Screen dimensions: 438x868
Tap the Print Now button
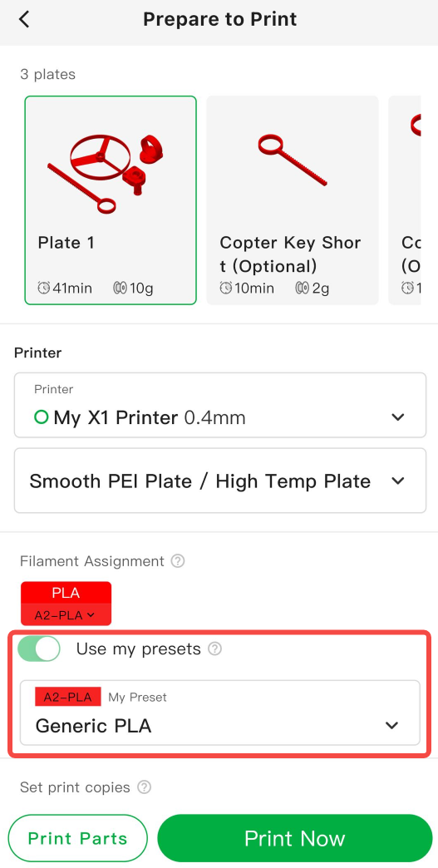click(295, 838)
